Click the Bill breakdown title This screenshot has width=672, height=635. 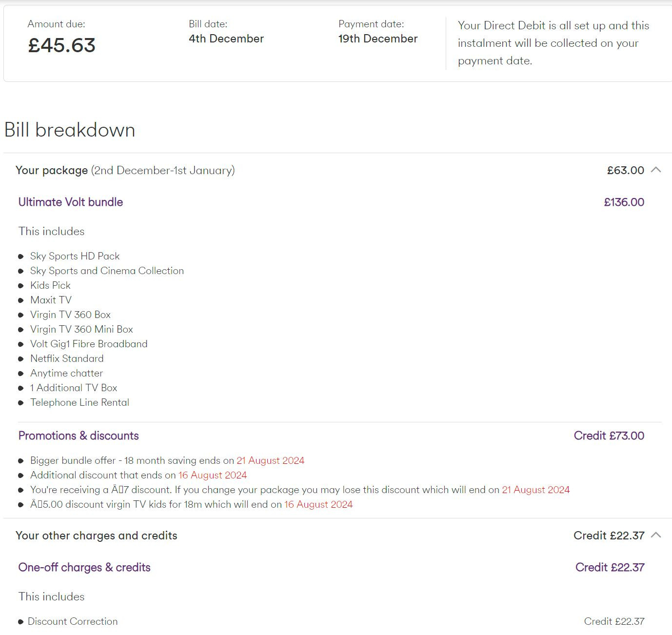pos(70,130)
